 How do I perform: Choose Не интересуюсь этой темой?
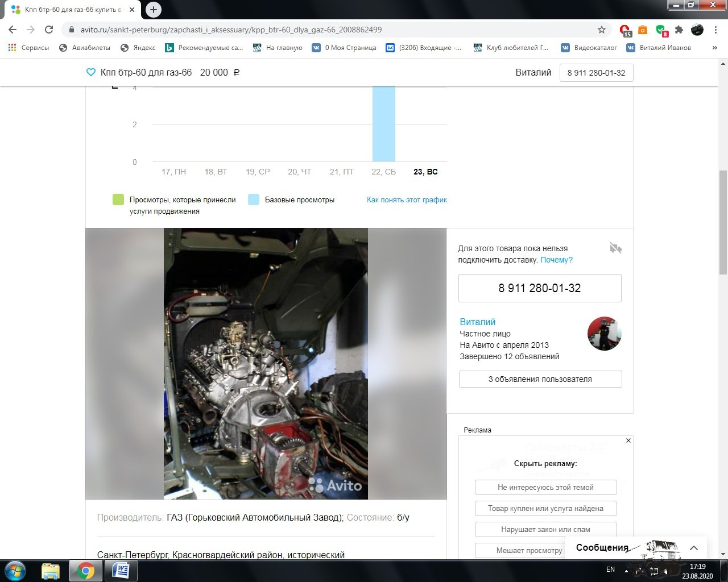pos(545,488)
